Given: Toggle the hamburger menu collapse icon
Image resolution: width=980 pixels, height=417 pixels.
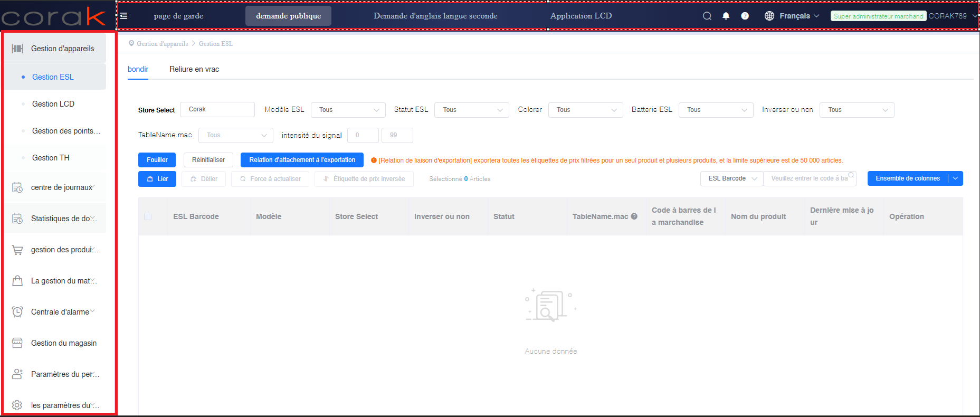Looking at the screenshot, I should (x=124, y=16).
